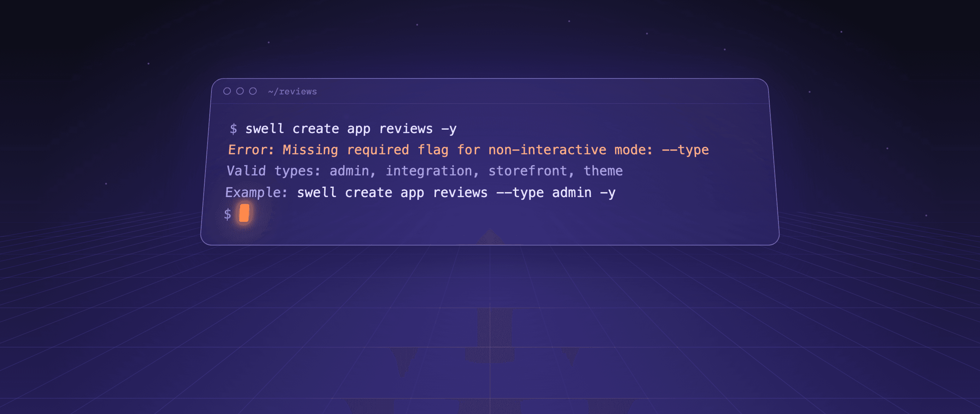
Task: Click the example command 'swell create app reviews --type admin -y'
Action: [x=456, y=193]
